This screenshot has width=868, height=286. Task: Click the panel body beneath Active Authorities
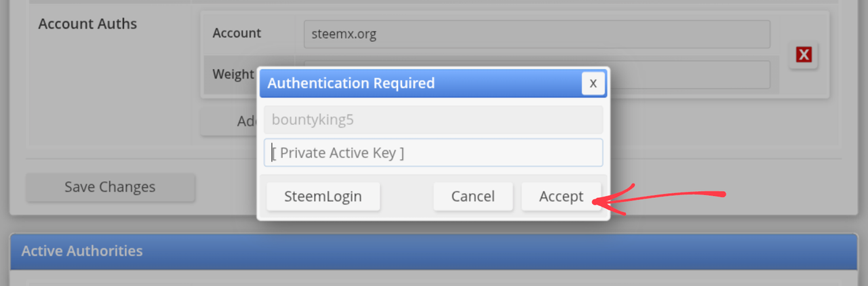coord(434,278)
